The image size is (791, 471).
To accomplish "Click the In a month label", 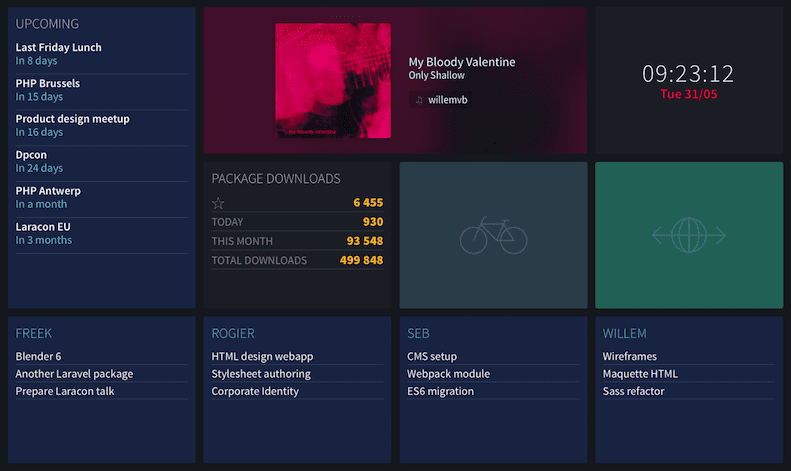I will point(41,204).
